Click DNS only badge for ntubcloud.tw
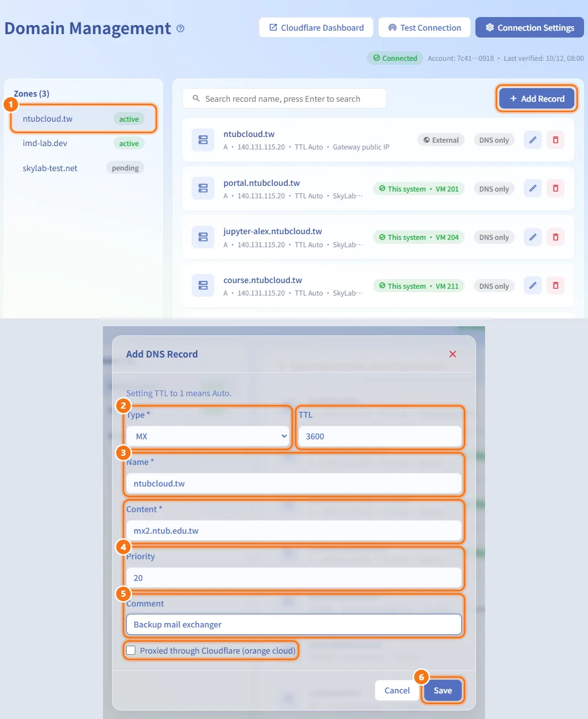Screen dimensions: 588x719 [x=494, y=140]
